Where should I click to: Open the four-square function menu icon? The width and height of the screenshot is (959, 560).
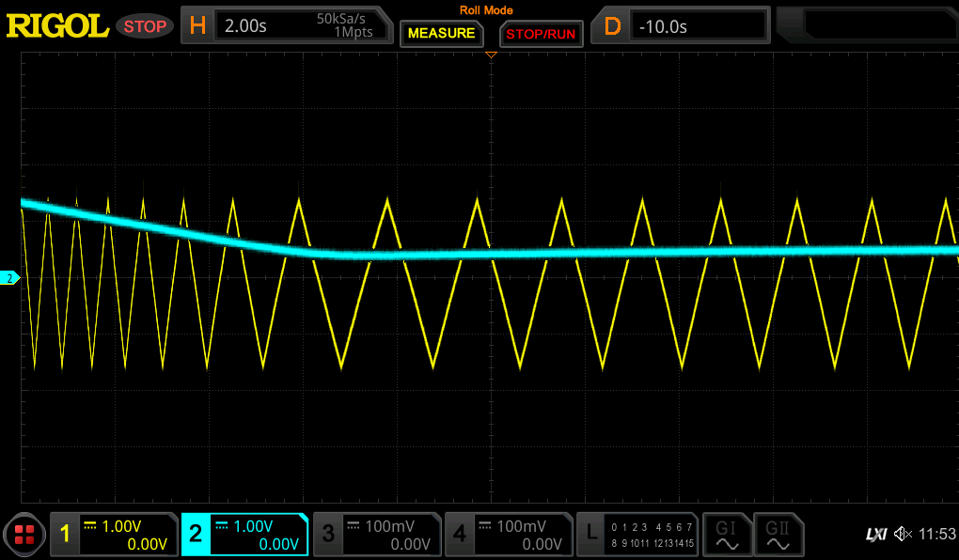[24, 535]
